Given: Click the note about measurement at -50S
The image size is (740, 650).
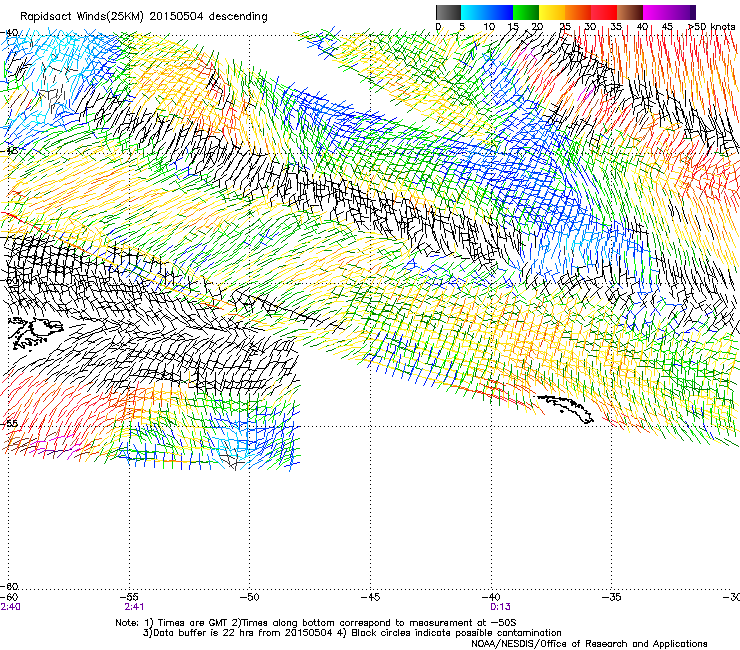Looking at the screenshot, I should [374, 623].
